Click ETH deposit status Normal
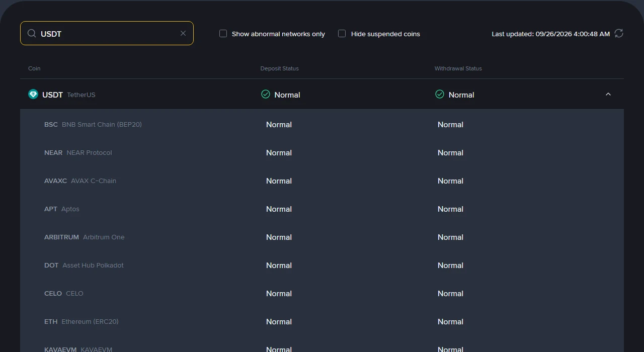 pyautogui.click(x=279, y=321)
